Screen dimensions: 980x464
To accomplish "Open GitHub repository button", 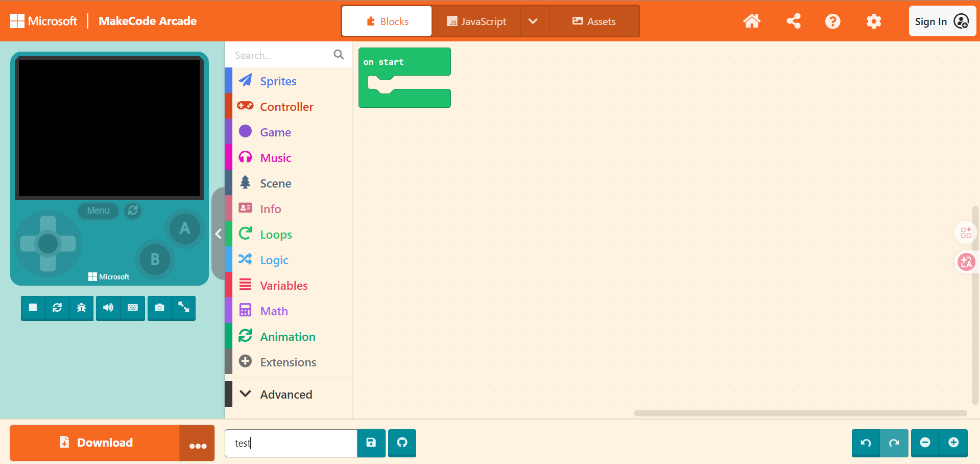I will coord(402,443).
